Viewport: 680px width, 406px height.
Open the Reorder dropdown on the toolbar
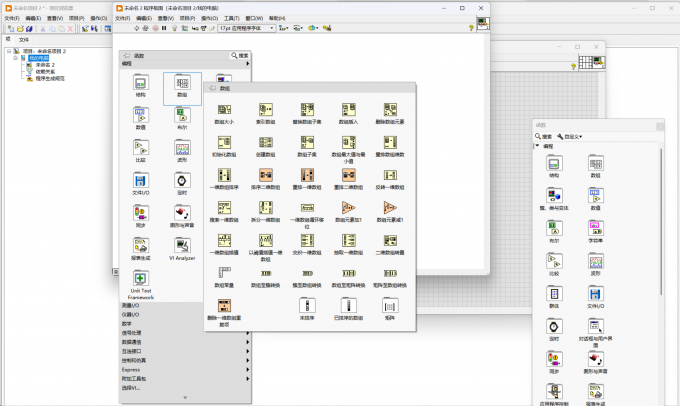coord(313,28)
